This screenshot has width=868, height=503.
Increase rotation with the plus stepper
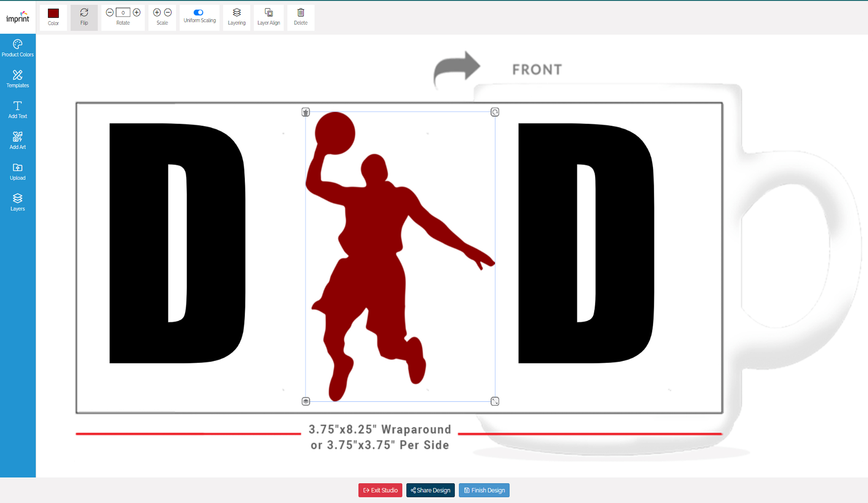point(136,12)
